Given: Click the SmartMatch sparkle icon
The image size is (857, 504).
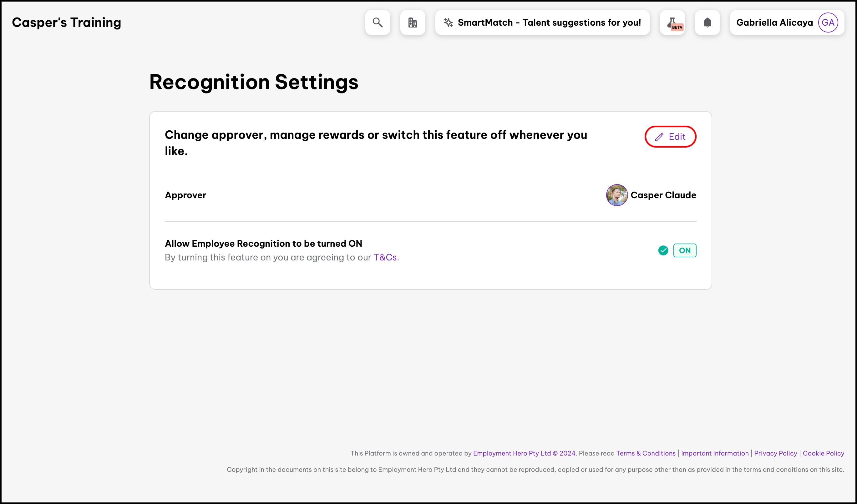Looking at the screenshot, I should (448, 23).
